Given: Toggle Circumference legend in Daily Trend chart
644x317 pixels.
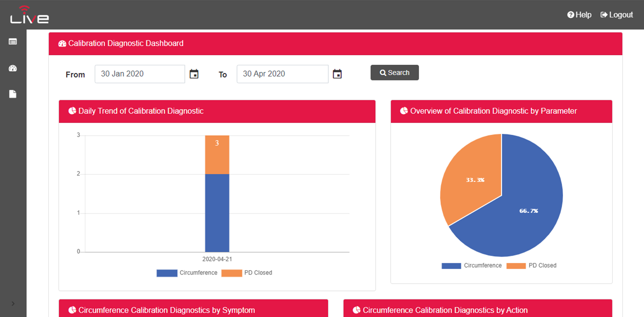Looking at the screenshot, I should tap(187, 273).
